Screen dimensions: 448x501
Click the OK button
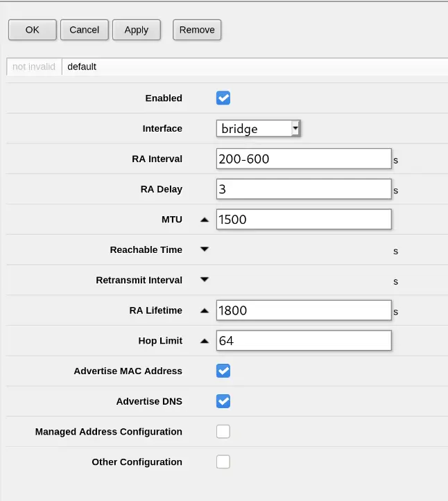[33, 30]
